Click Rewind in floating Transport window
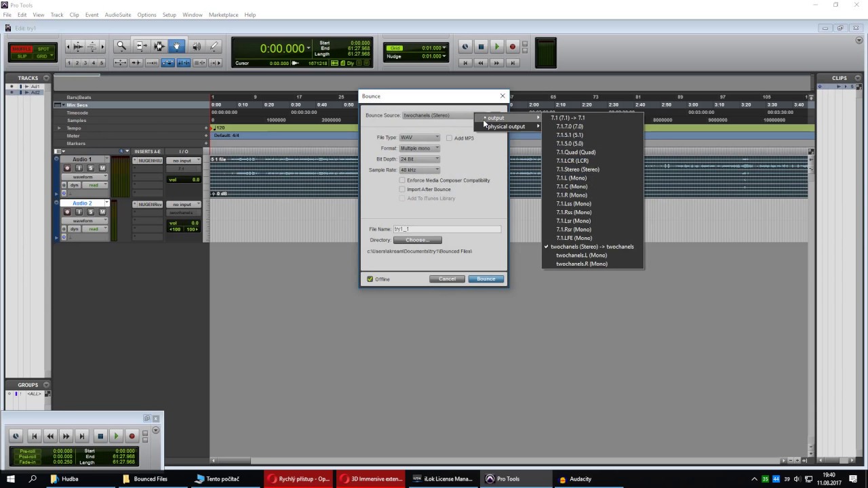 click(50, 436)
